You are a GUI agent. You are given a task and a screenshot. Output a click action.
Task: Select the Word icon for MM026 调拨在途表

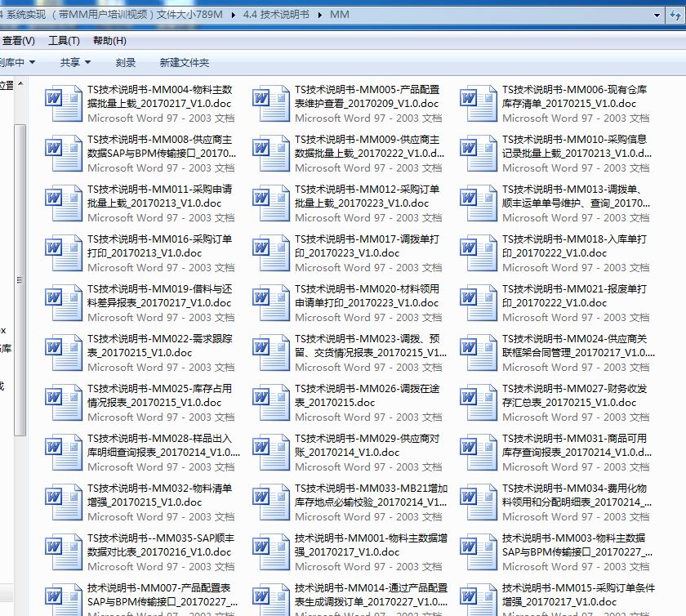(x=271, y=403)
